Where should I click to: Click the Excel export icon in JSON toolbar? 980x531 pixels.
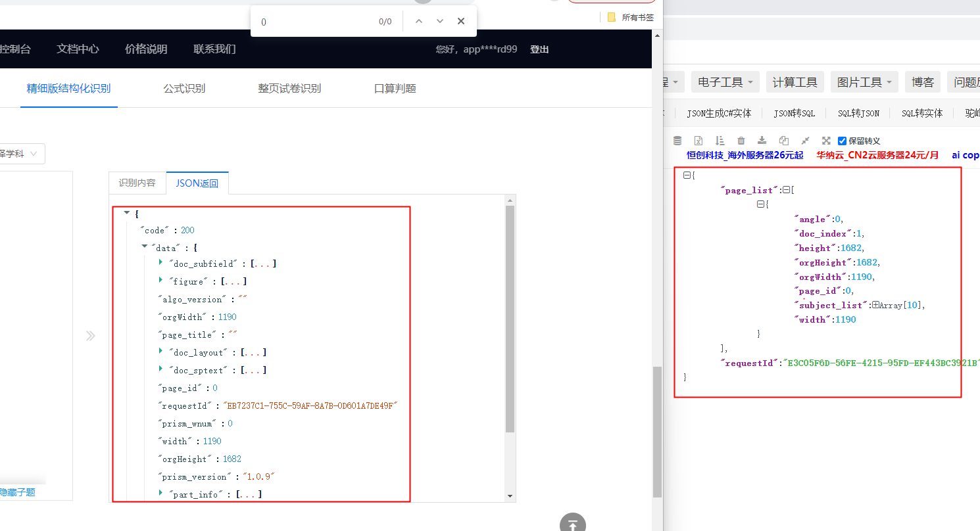click(698, 141)
